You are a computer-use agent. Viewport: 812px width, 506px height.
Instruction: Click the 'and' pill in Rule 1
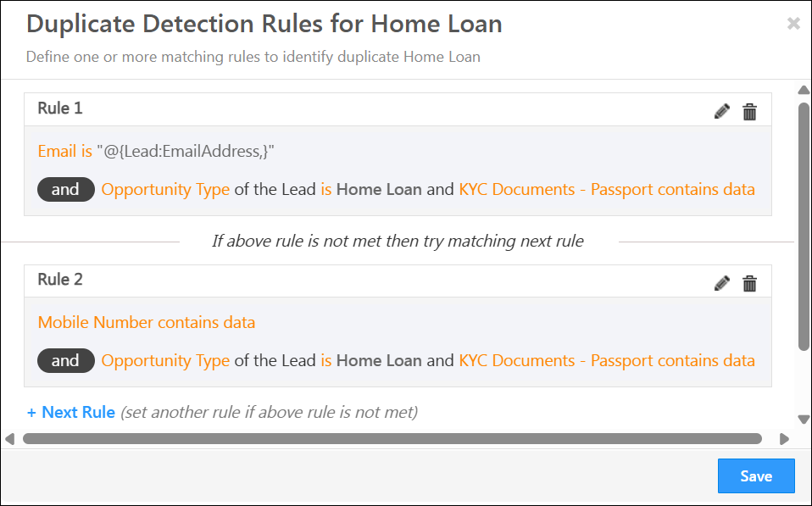[66, 190]
